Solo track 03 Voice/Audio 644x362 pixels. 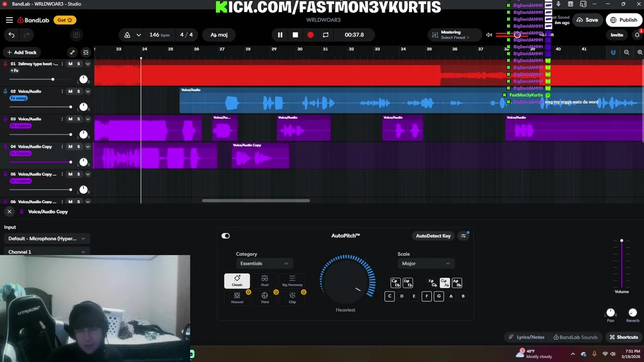coord(78,119)
